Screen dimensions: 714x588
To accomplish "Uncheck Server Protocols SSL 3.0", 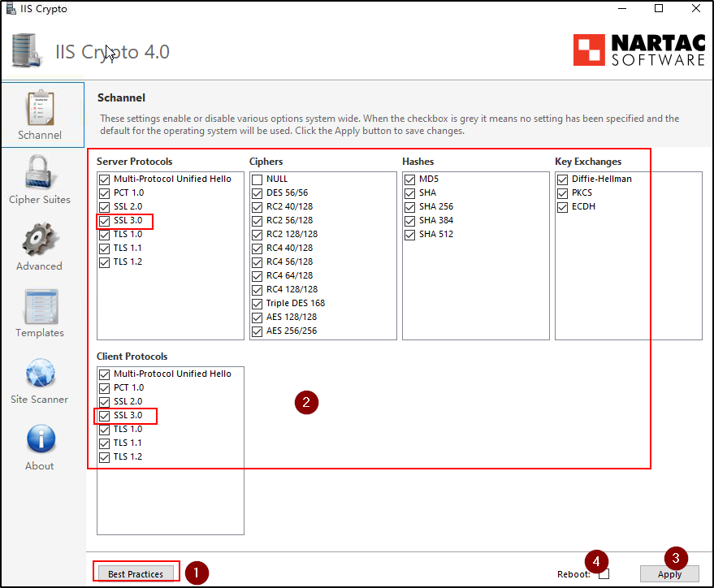I will pyautogui.click(x=104, y=221).
